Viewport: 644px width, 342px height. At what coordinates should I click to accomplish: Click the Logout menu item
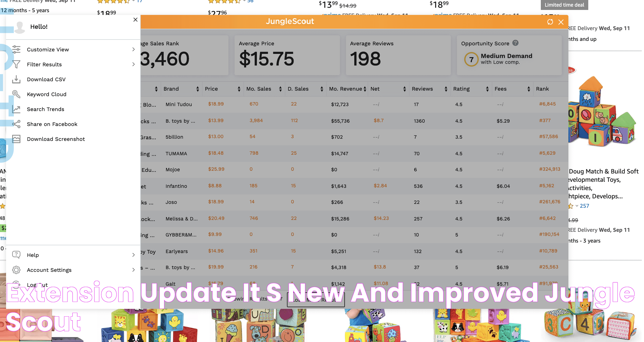pos(38,285)
